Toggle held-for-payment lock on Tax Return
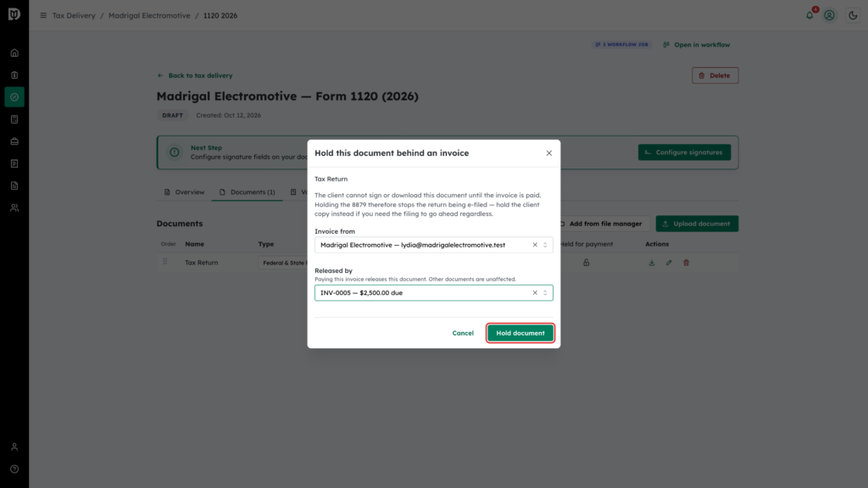The height and width of the screenshot is (488, 868). (x=587, y=263)
